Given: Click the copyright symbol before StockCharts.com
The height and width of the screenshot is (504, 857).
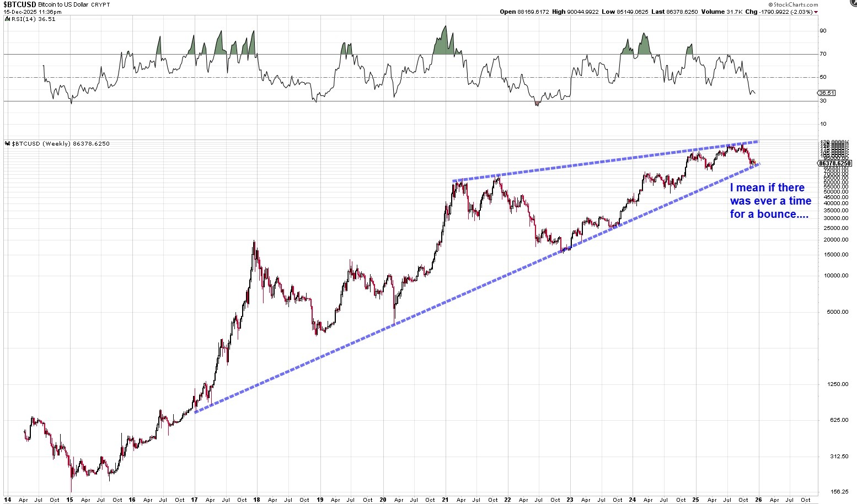Looking at the screenshot, I should [770, 4].
